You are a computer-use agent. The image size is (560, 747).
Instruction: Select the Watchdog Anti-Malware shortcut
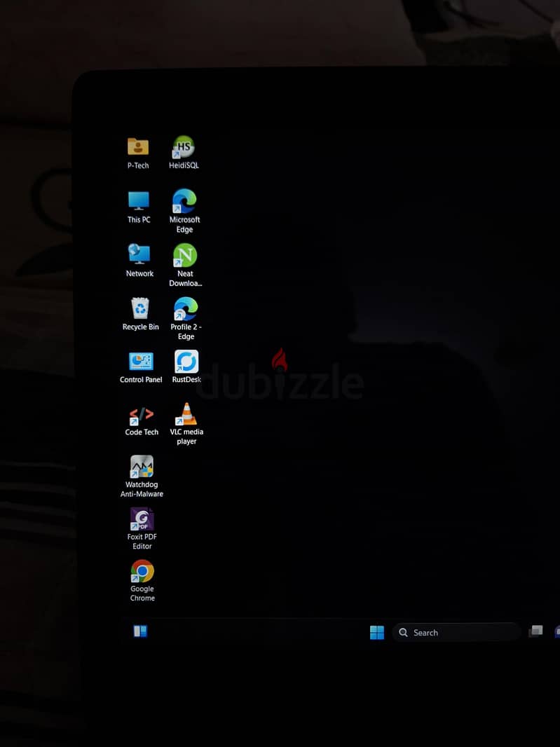point(142,467)
